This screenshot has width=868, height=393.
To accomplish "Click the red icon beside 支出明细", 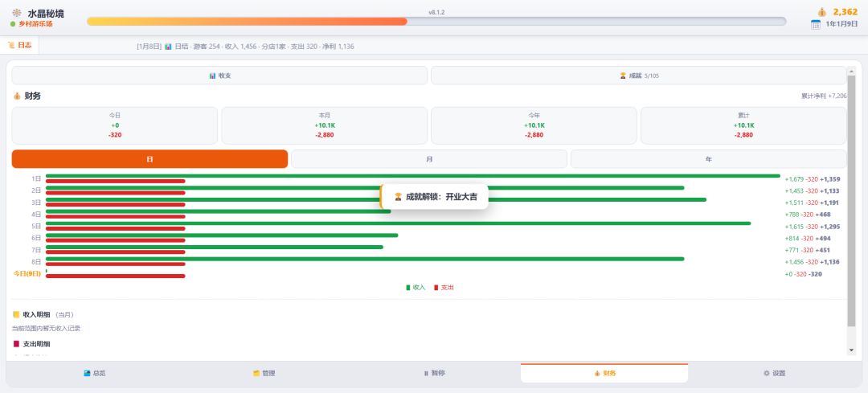I will point(16,344).
